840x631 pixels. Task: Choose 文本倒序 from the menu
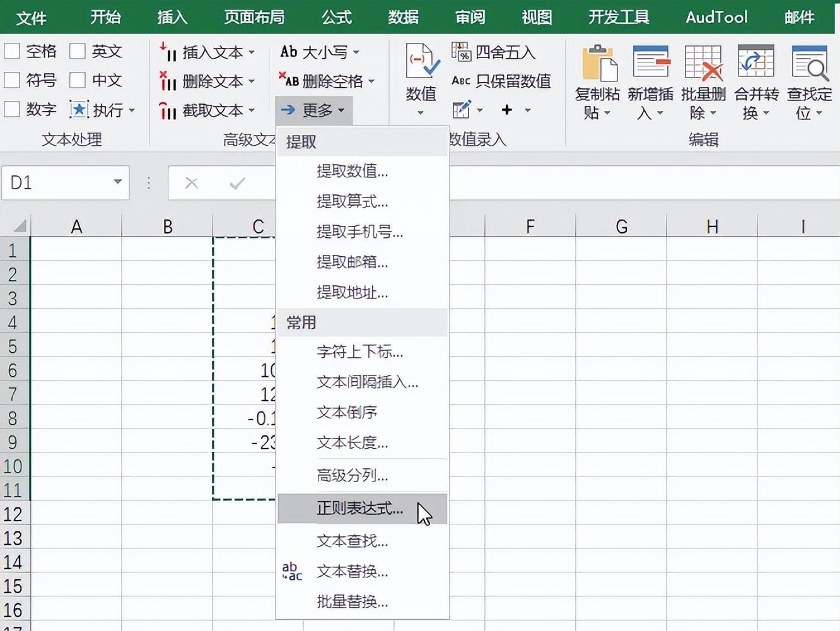[363, 412]
